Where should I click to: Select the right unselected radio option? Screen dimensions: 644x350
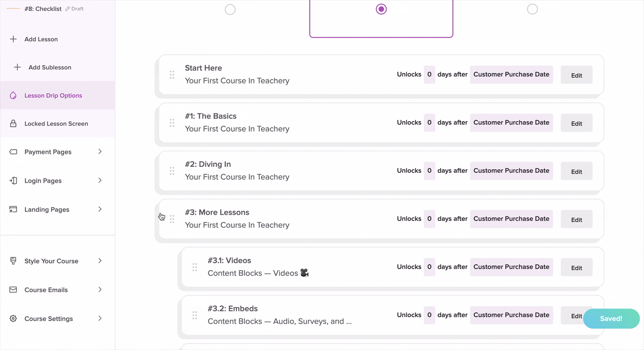(532, 9)
